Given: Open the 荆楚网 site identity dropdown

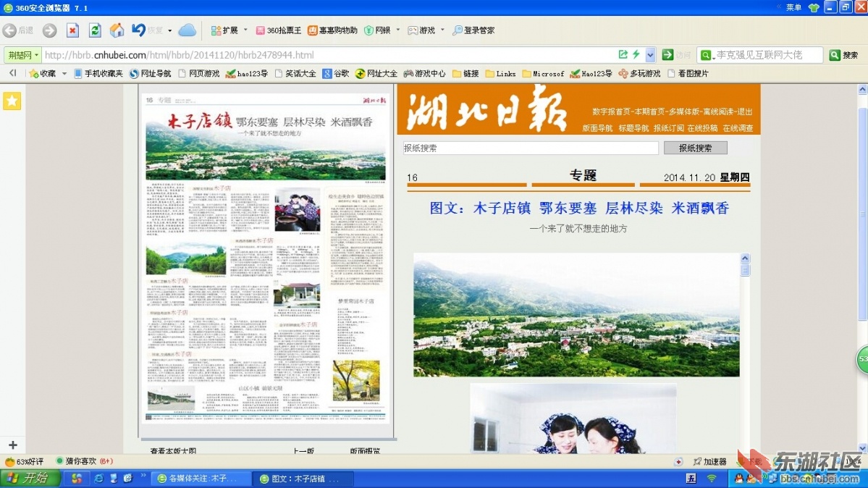Looking at the screenshot, I should pos(22,55).
